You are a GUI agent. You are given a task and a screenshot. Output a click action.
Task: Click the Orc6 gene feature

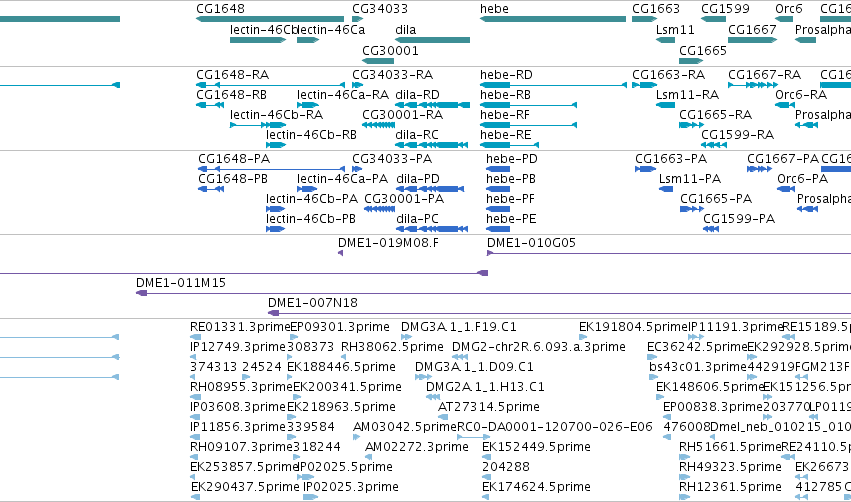tap(784, 19)
